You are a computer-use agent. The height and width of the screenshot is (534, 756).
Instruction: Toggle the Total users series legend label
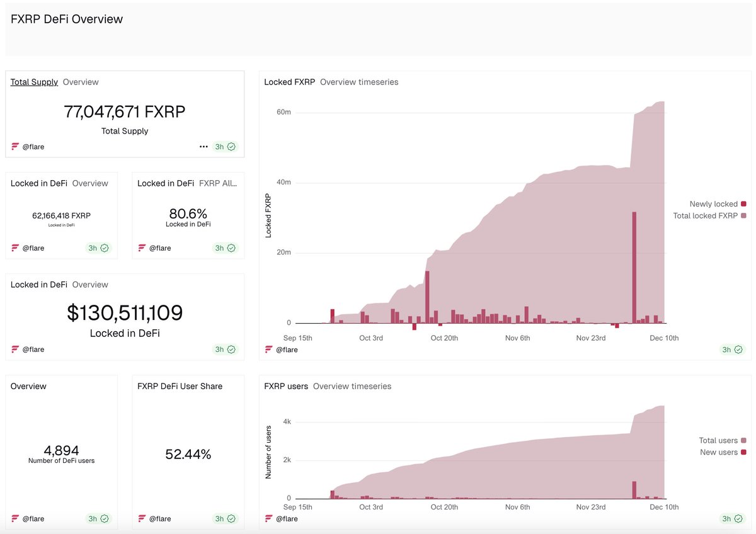pos(718,441)
